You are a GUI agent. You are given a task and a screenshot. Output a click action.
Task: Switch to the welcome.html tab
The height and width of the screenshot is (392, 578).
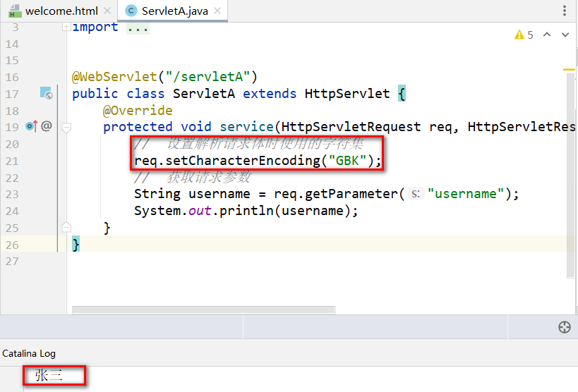tap(59, 11)
